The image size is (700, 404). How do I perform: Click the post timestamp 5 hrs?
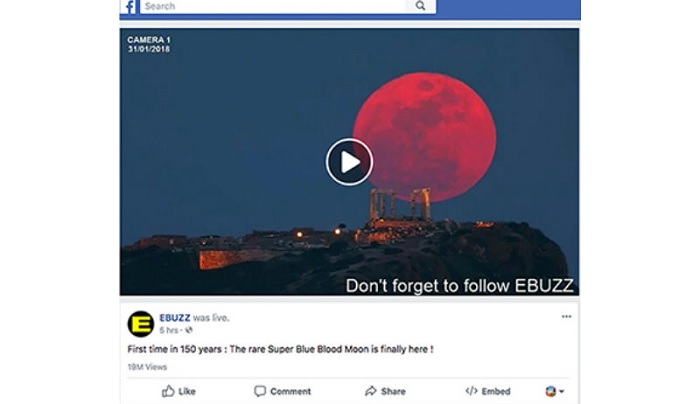(168, 330)
